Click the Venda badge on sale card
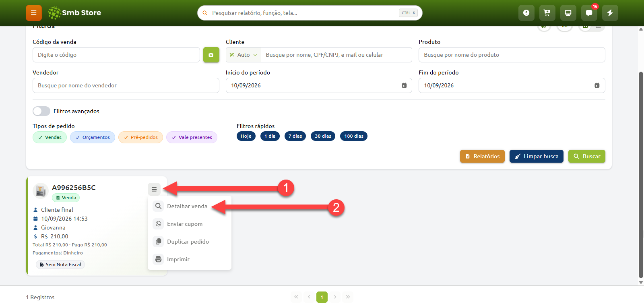The width and height of the screenshot is (644, 308). [66, 198]
